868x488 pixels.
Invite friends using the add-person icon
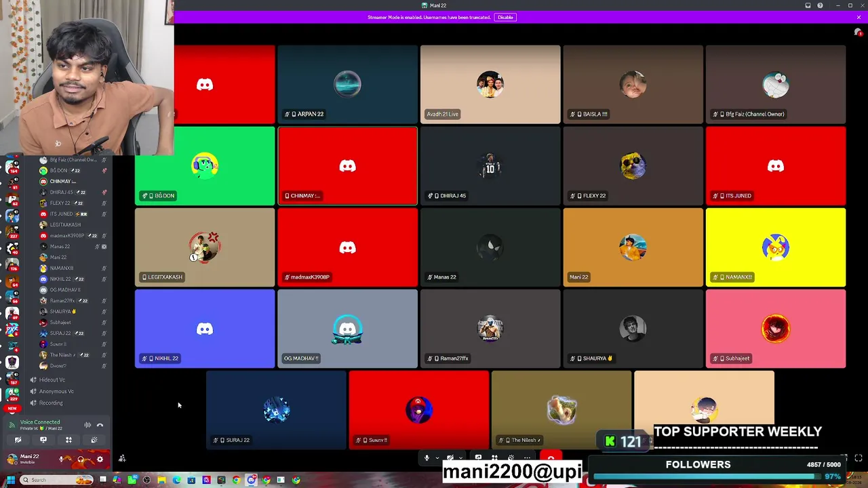point(122,459)
